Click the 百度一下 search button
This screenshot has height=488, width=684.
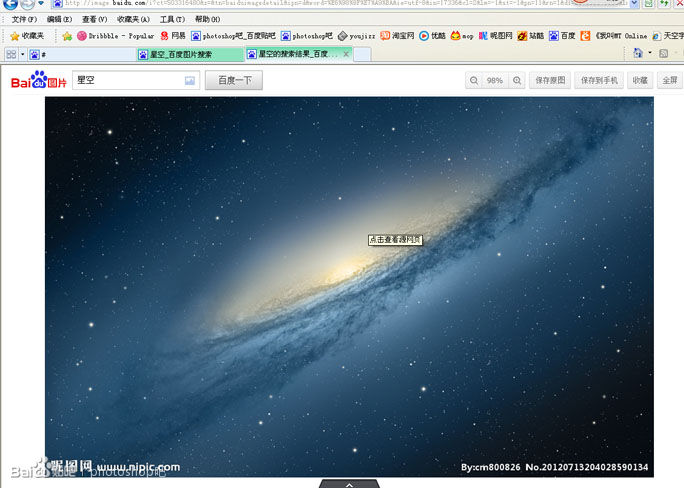234,80
